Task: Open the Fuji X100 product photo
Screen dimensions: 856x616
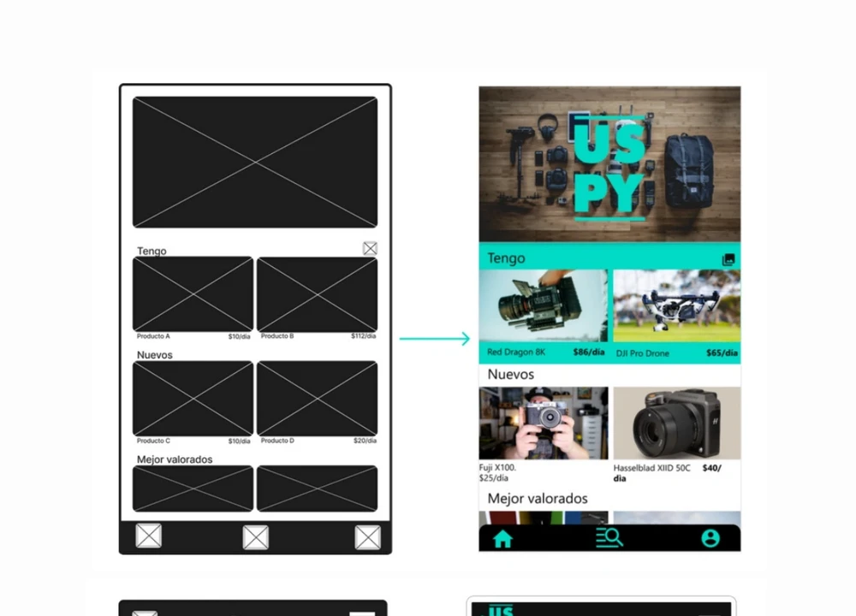Action: click(x=544, y=423)
